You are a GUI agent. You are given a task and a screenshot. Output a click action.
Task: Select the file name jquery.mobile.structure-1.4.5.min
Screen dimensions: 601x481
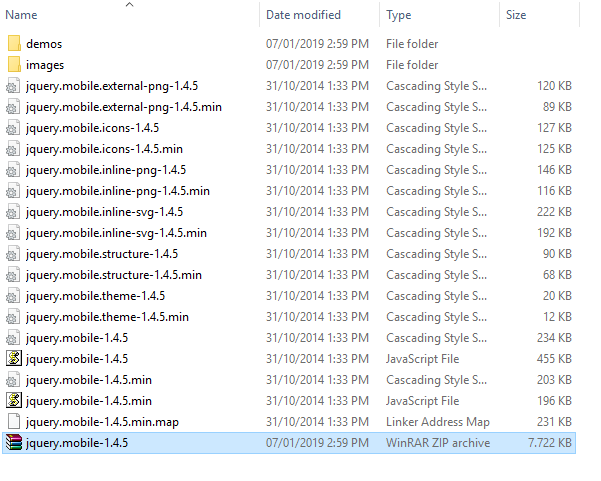(x=114, y=275)
